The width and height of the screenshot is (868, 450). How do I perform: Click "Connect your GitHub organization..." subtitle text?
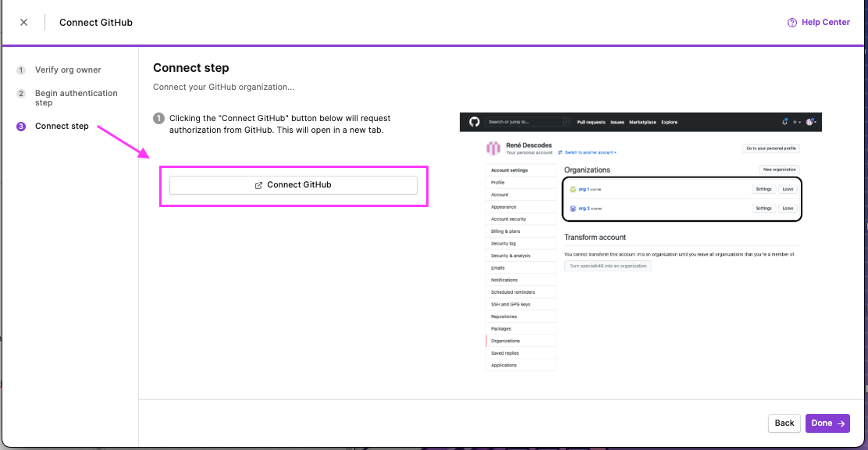coord(224,87)
